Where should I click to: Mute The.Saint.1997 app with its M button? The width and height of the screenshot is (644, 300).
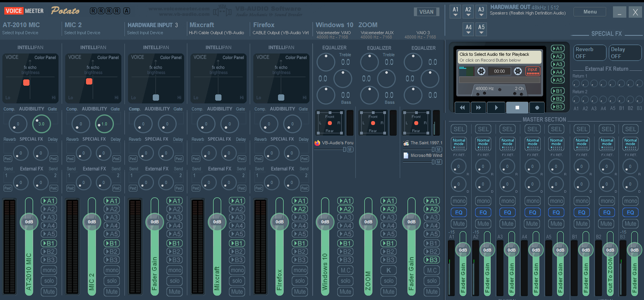point(439,149)
